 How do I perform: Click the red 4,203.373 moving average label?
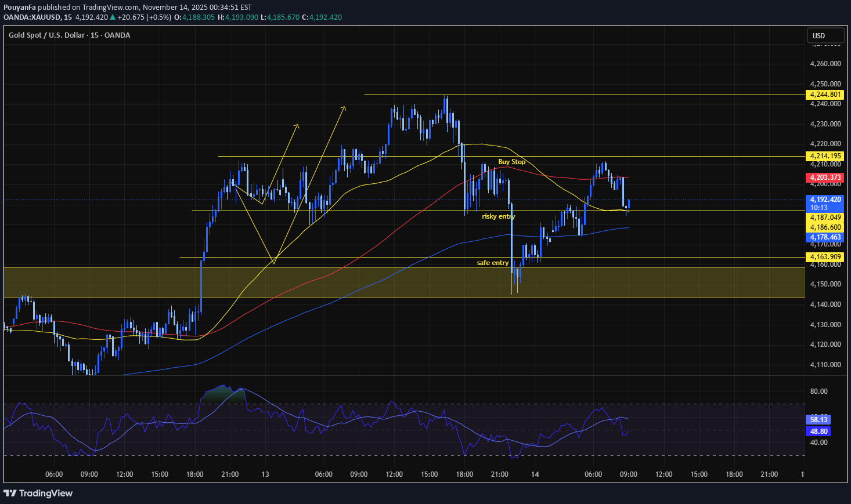824,177
